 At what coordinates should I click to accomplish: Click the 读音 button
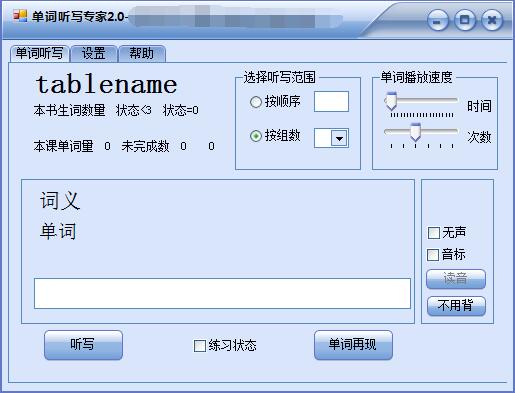456,279
